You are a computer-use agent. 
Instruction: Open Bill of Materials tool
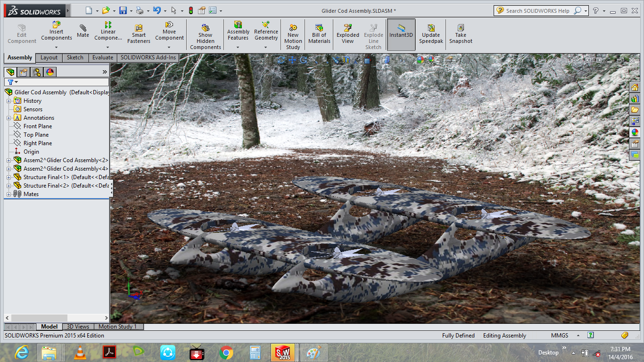(319, 34)
